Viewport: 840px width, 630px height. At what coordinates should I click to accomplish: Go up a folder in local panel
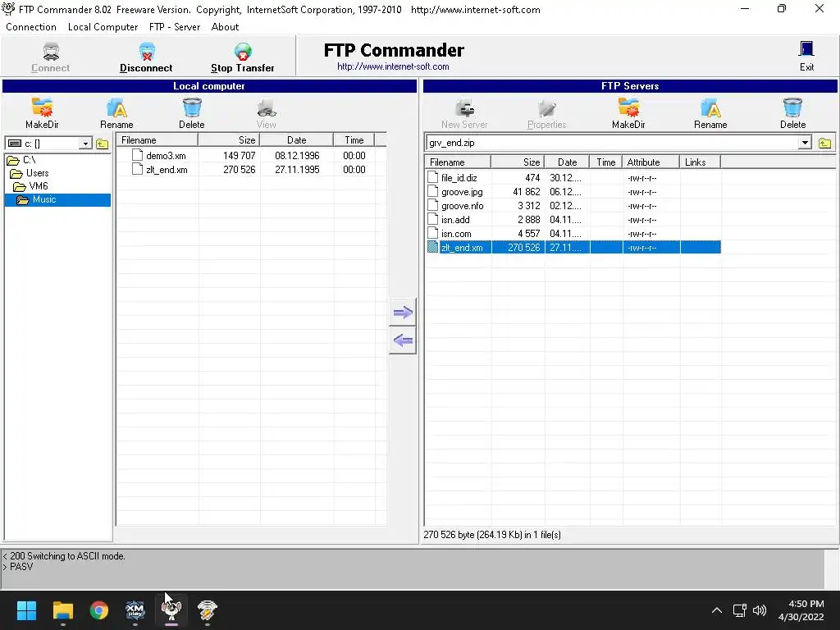point(103,144)
